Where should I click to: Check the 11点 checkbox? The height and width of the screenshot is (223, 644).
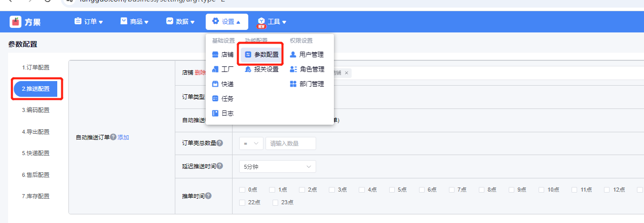click(x=575, y=190)
